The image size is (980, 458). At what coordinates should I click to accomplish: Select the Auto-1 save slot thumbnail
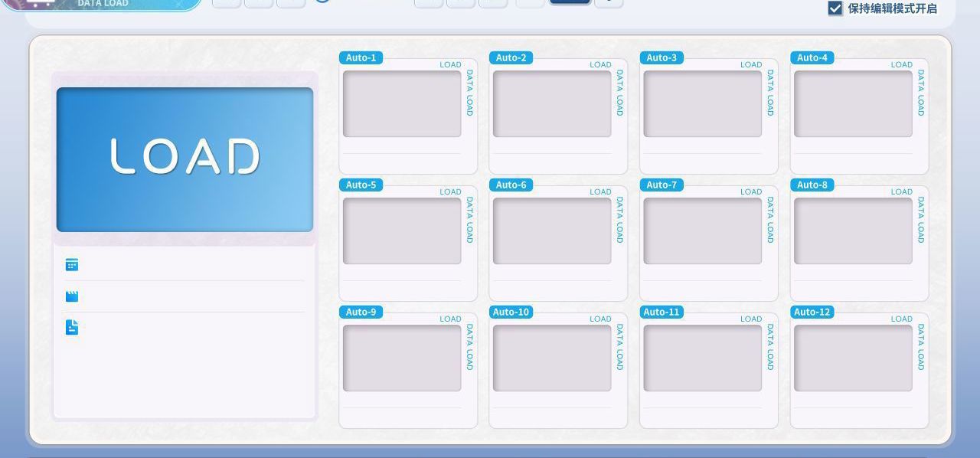coord(402,104)
